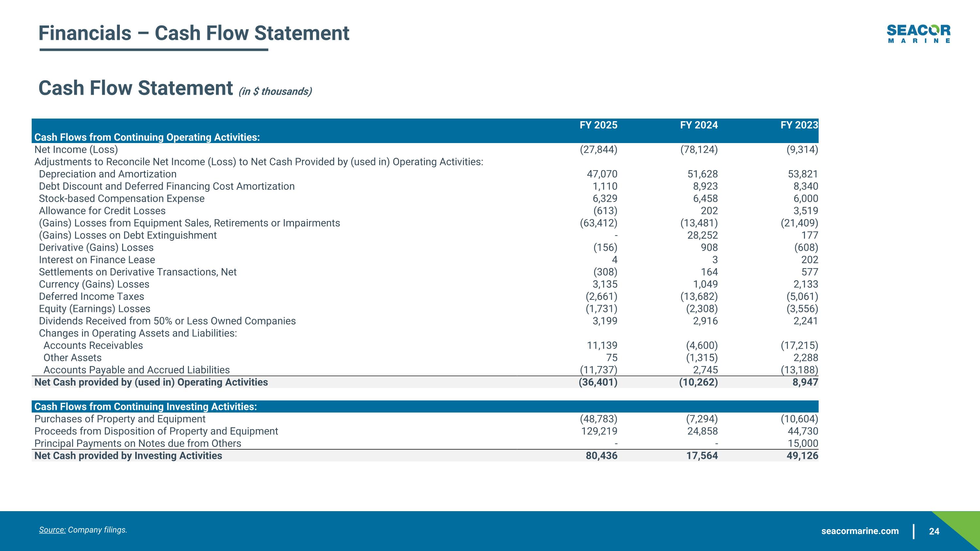The image size is (980, 551).
Task: Select the Cash Flows from Continuing Investing Activities header
Action: (x=145, y=407)
